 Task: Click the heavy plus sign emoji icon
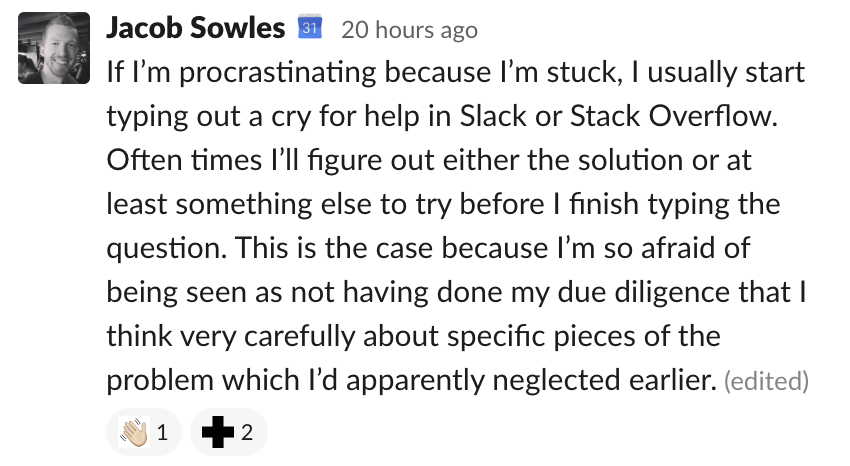pyautogui.click(x=217, y=432)
